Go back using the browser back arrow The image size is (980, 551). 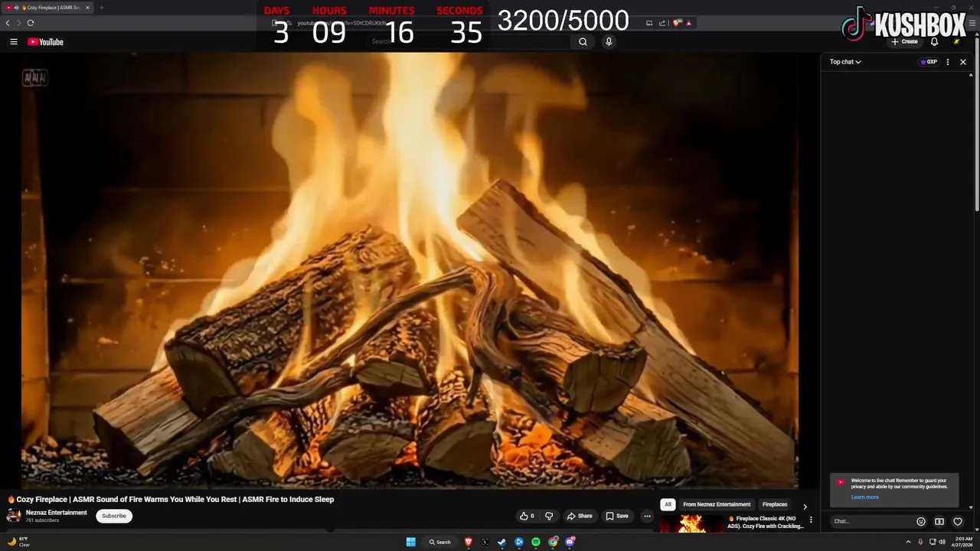pos(8,23)
